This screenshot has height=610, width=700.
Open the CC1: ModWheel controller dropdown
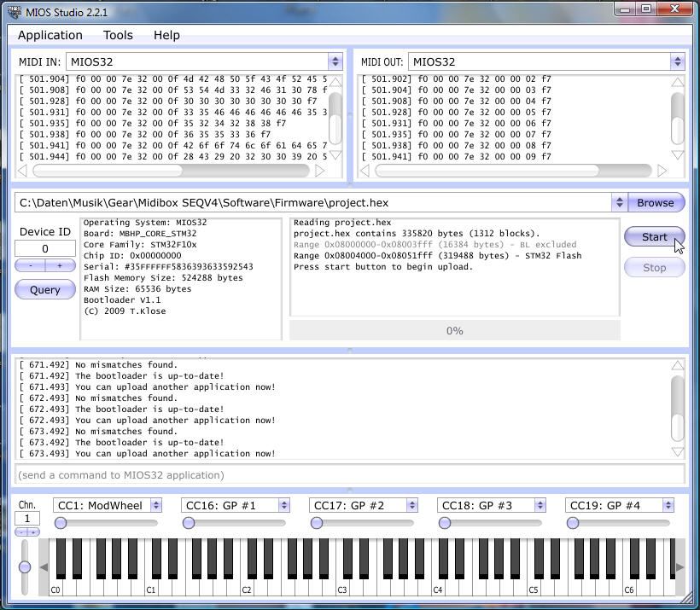coord(156,505)
